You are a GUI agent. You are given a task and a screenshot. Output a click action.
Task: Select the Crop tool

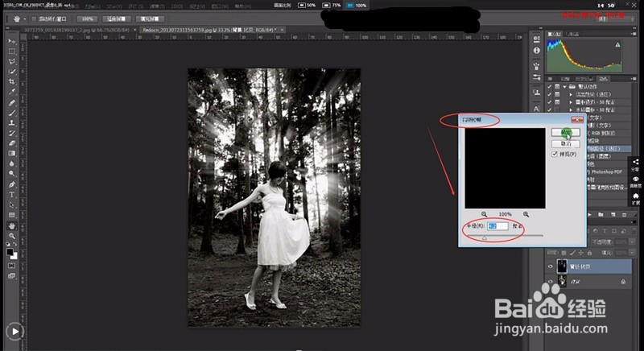[12, 81]
